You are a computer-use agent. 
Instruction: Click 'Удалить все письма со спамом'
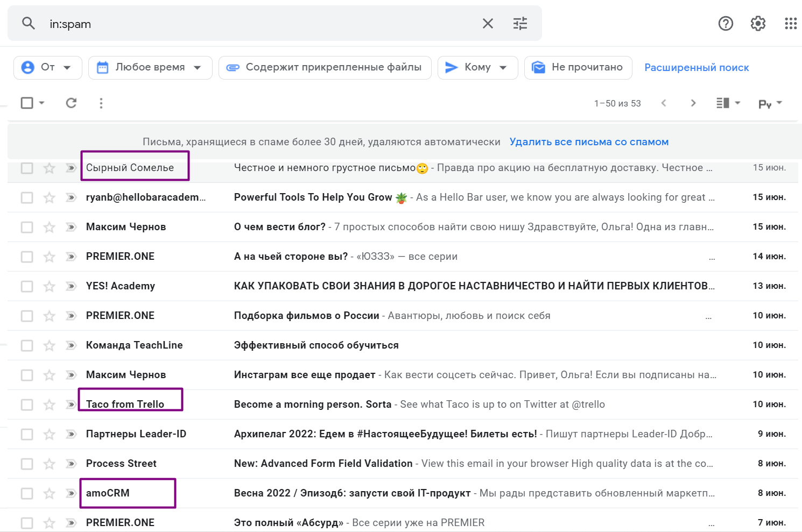(589, 142)
